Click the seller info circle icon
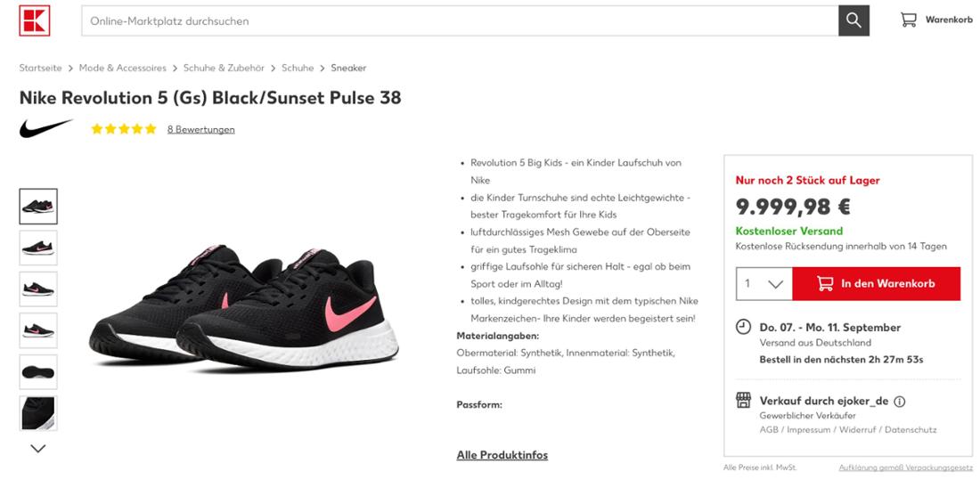The image size is (980, 488). pos(900,402)
